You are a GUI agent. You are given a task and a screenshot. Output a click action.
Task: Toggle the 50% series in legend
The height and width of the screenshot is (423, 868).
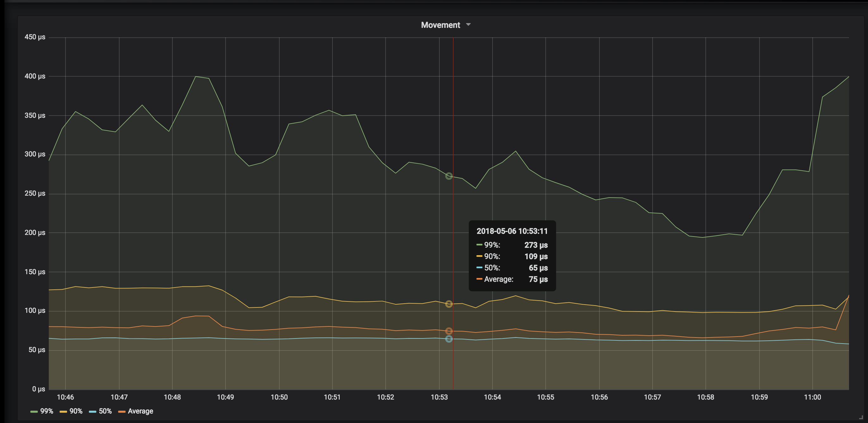(x=105, y=411)
